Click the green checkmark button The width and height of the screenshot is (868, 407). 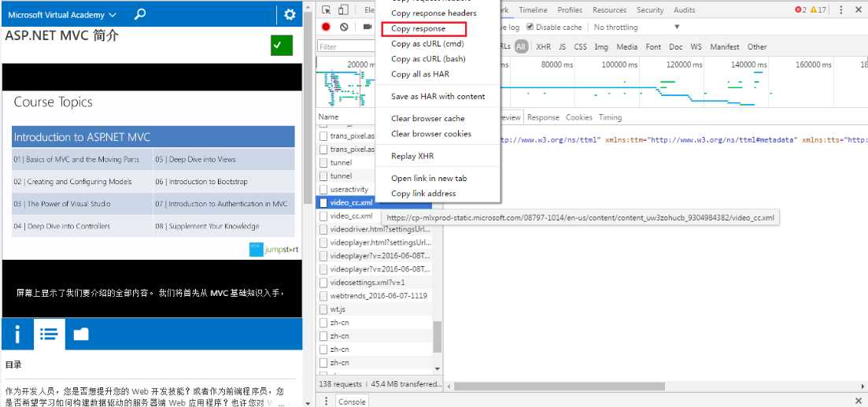[282, 46]
